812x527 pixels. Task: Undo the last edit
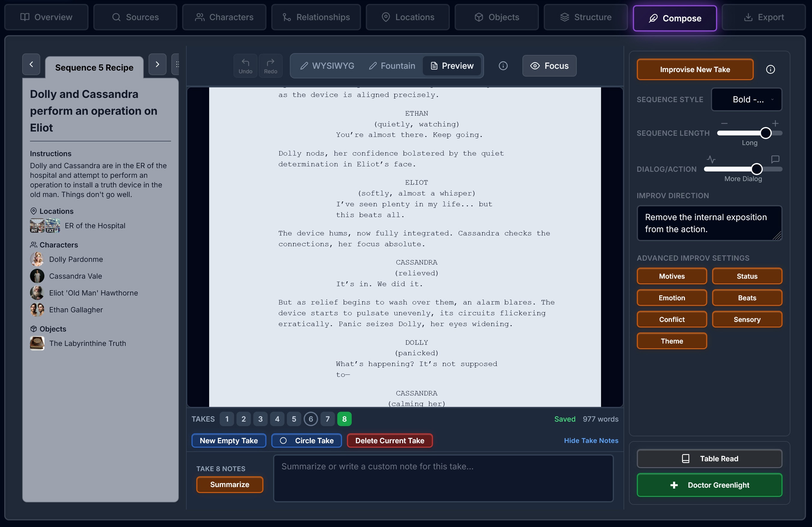(245, 65)
